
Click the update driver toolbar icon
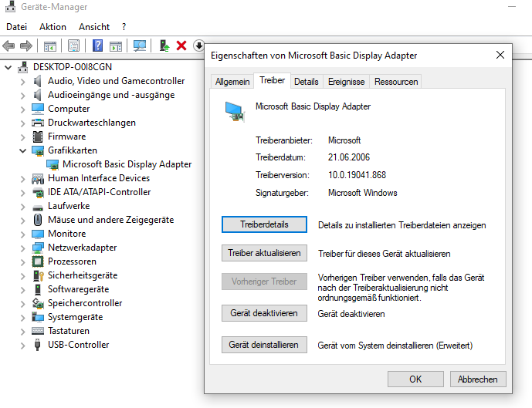(x=164, y=46)
